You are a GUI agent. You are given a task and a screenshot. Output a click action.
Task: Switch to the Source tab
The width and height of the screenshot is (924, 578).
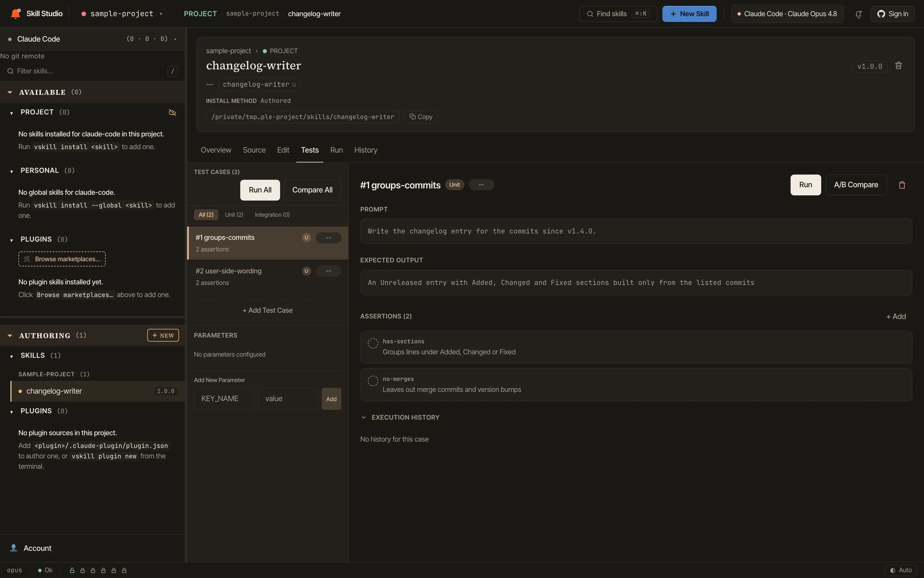tap(254, 150)
